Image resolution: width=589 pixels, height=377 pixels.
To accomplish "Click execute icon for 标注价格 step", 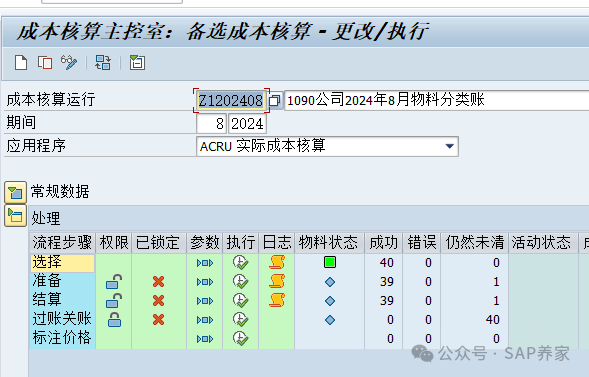I will 240,338.
